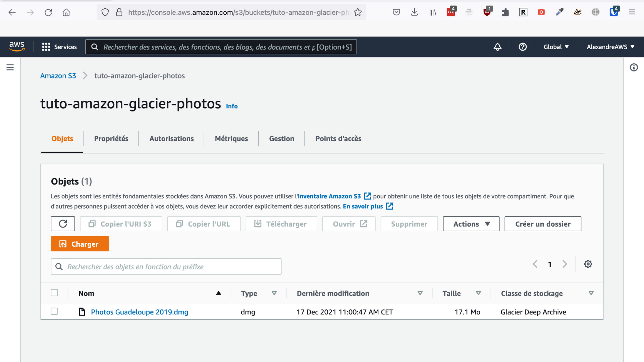This screenshot has height=362, width=644.
Task: Check the Photos Guadeloupe 2019.dmg row checkbox
Action: click(x=54, y=311)
